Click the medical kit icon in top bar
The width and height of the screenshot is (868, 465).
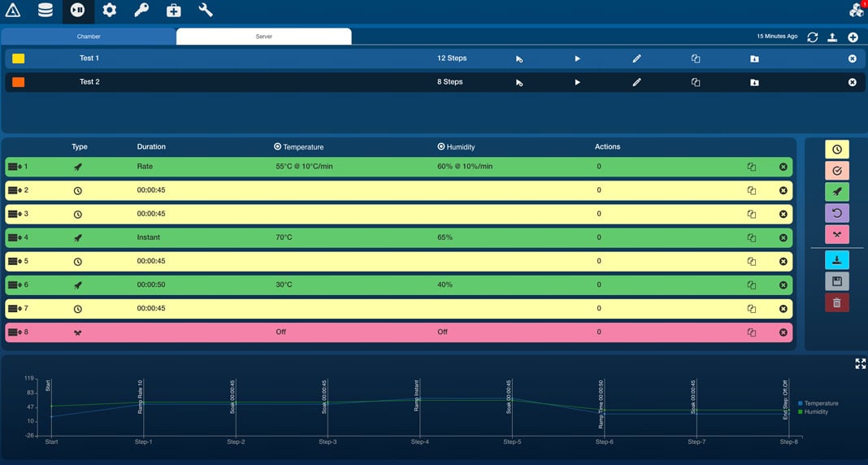point(174,11)
